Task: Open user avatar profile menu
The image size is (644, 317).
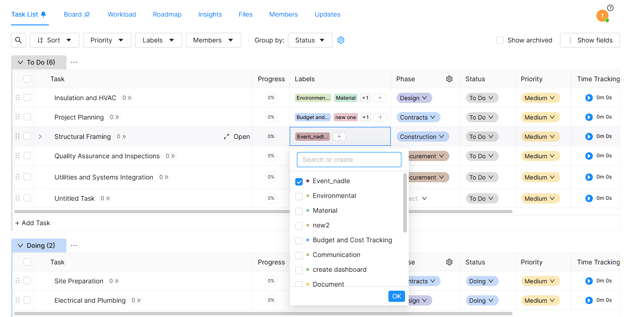Action: (x=602, y=16)
